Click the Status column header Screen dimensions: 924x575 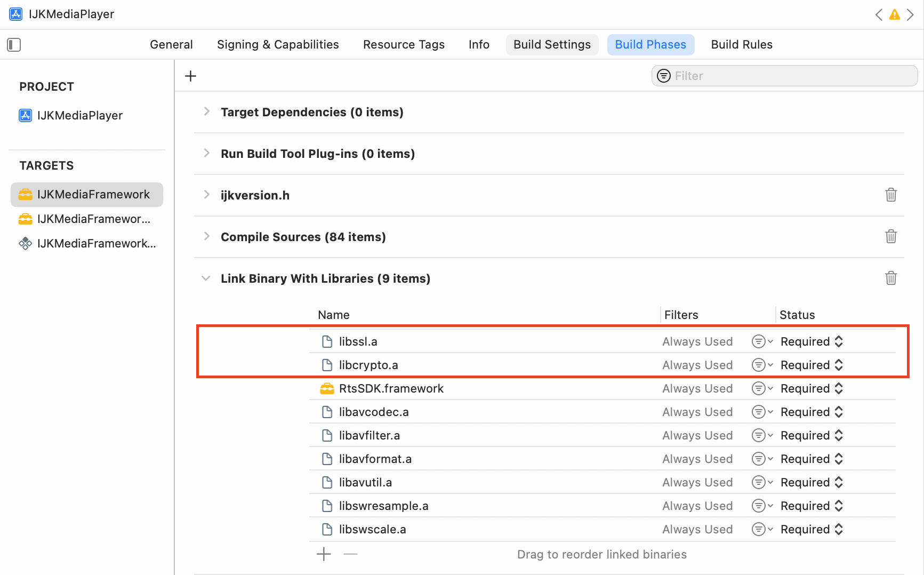click(797, 315)
